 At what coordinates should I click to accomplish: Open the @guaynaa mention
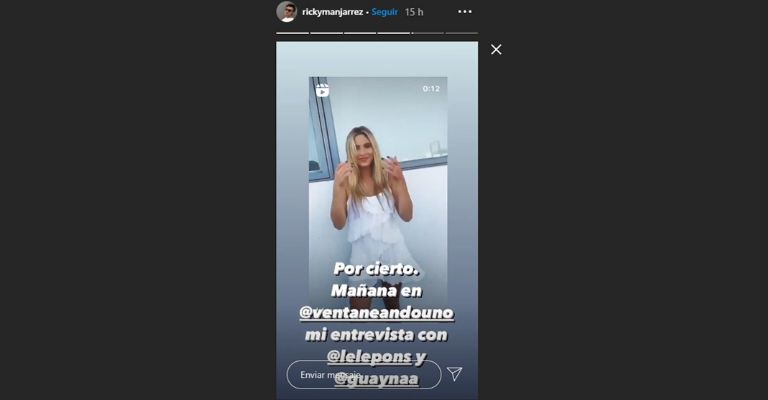pos(377,378)
